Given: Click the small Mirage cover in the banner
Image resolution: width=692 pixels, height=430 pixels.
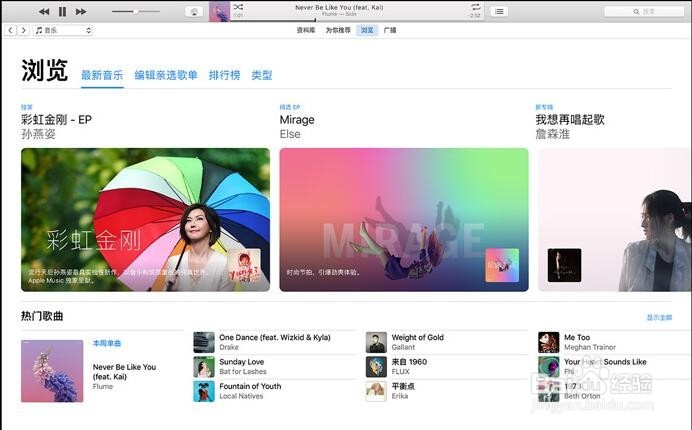Looking at the screenshot, I should (502, 265).
